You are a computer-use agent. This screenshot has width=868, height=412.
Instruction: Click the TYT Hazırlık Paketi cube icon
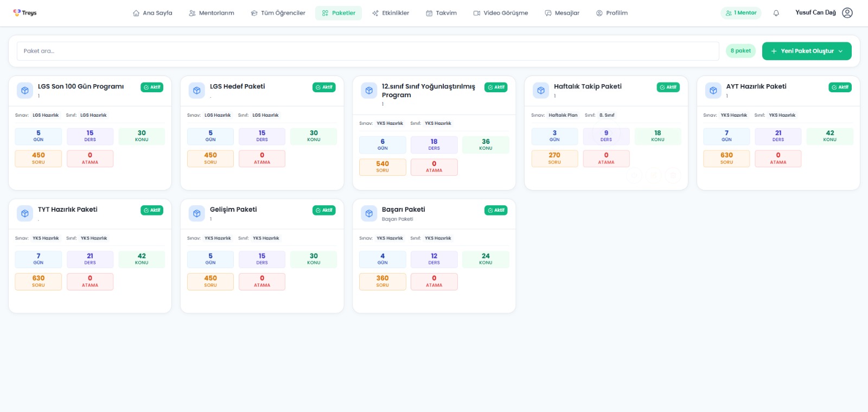(25, 214)
